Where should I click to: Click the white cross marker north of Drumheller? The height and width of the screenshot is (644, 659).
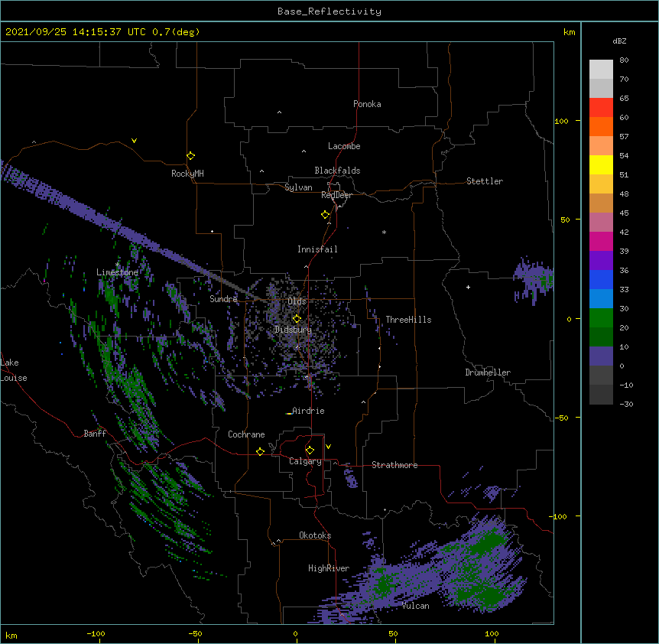coord(468,287)
